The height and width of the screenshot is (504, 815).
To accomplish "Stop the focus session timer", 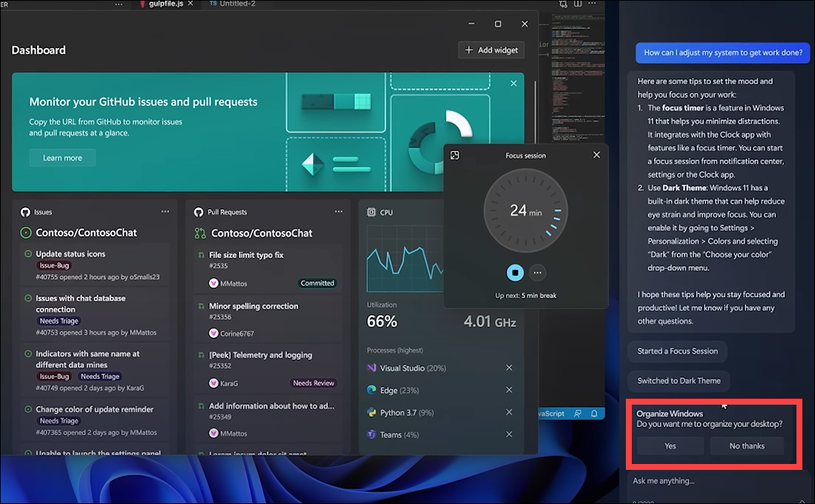I will click(515, 272).
